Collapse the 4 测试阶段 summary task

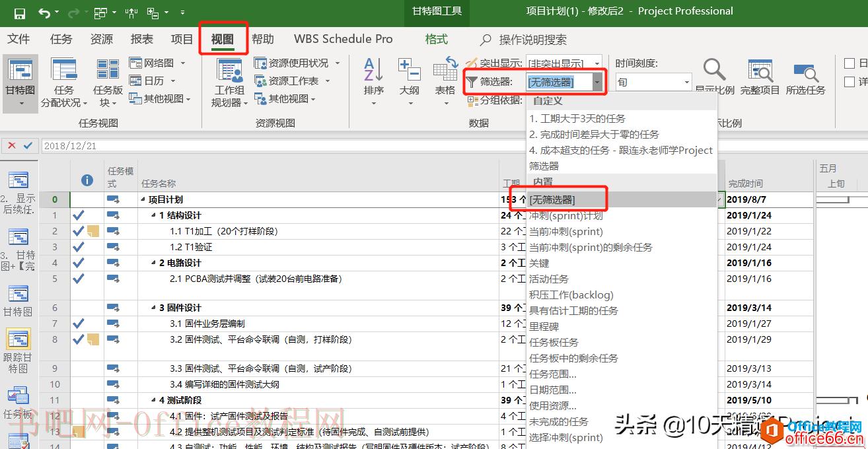[154, 400]
